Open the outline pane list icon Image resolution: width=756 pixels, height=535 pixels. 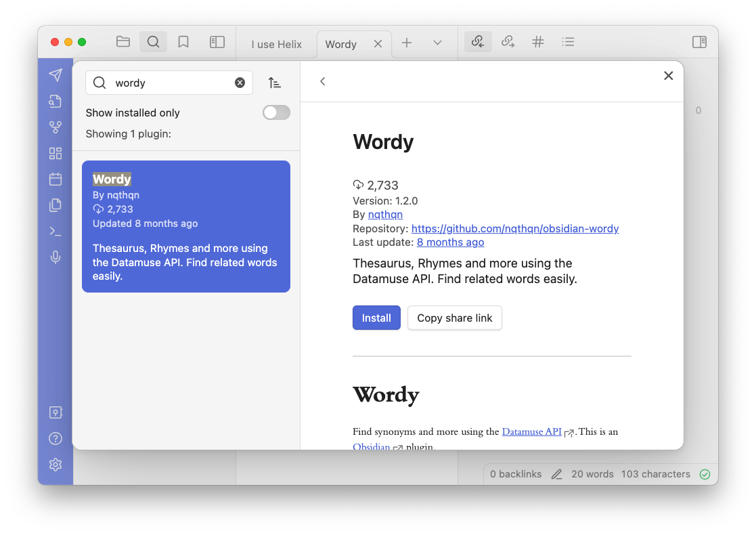pos(568,42)
